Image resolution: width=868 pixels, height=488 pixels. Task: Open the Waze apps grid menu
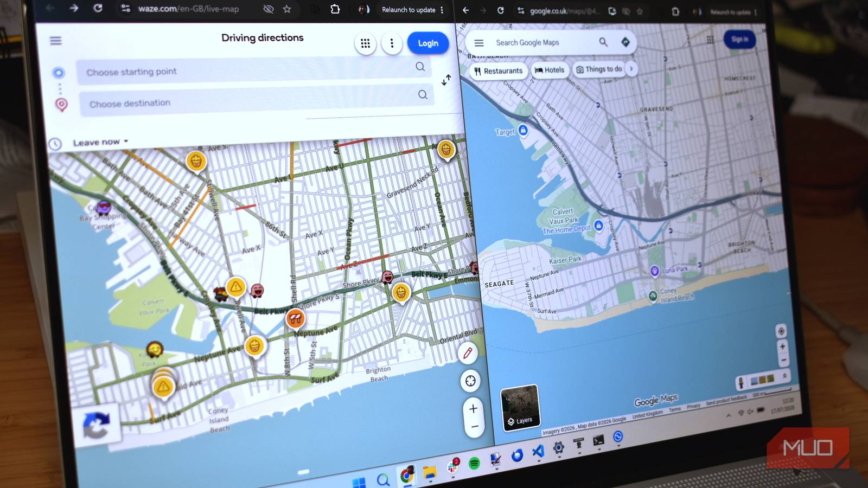[365, 43]
